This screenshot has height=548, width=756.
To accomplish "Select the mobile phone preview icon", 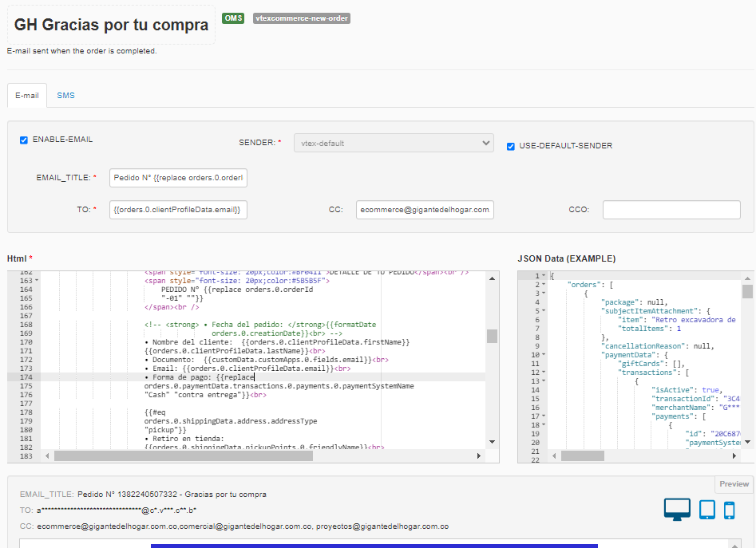I will pos(729,510).
